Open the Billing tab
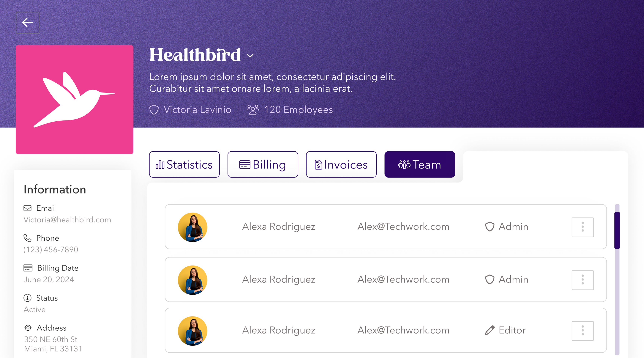The height and width of the screenshot is (358, 644). (263, 164)
